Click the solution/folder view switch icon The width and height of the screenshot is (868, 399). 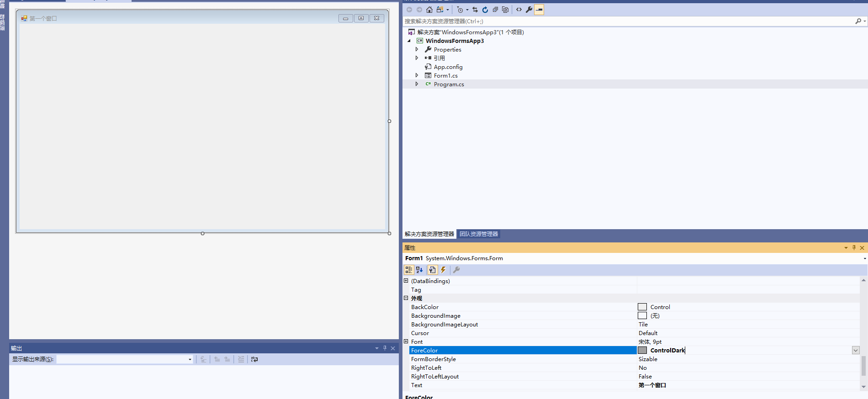(440, 10)
